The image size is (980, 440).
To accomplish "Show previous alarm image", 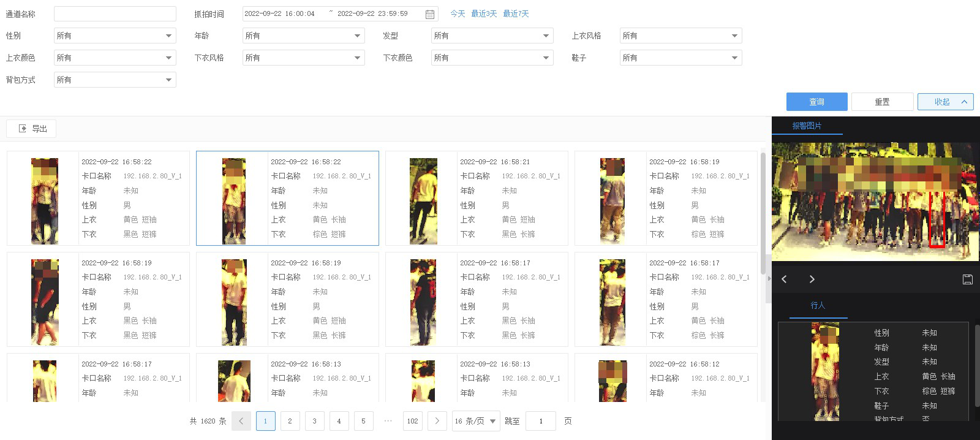I will 784,279.
